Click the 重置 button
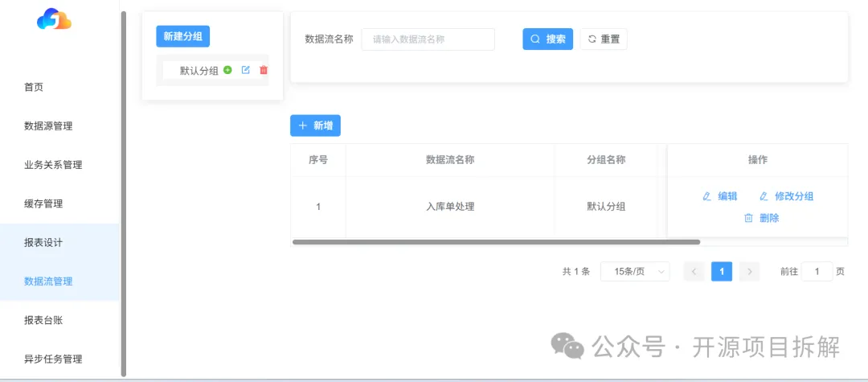The width and height of the screenshot is (868, 382). [x=604, y=39]
